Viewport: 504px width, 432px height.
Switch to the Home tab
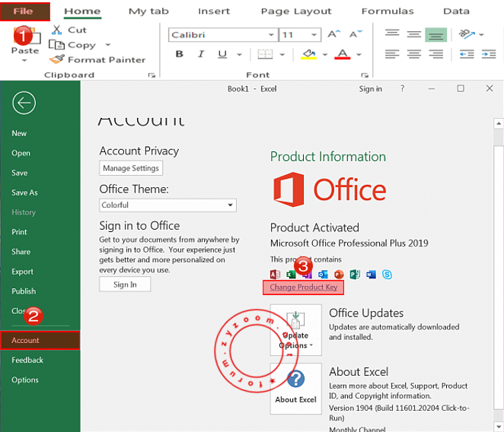tap(82, 11)
